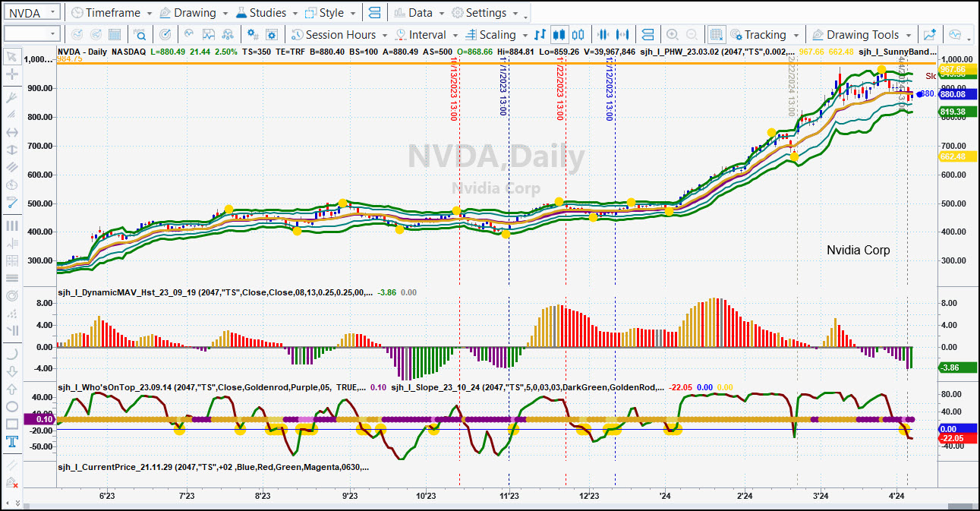Click the add chart analysis icon

(x=929, y=35)
